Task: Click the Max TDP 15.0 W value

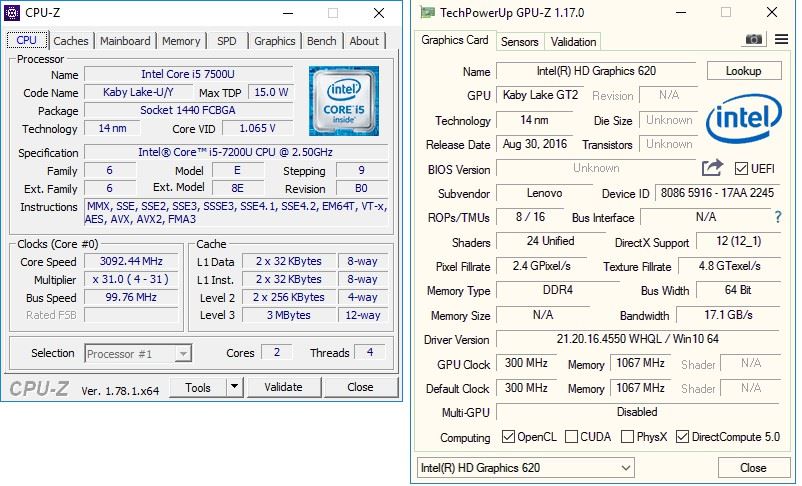Action: (271, 92)
